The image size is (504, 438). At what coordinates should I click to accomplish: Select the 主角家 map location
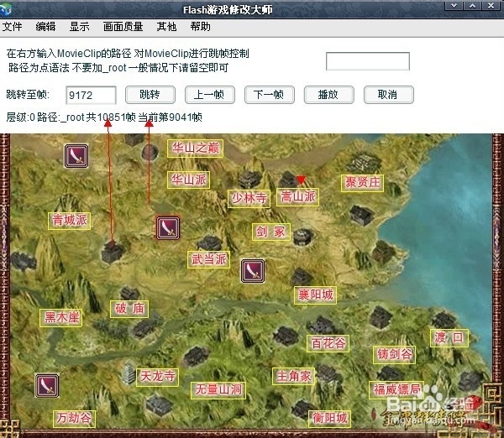tap(294, 377)
